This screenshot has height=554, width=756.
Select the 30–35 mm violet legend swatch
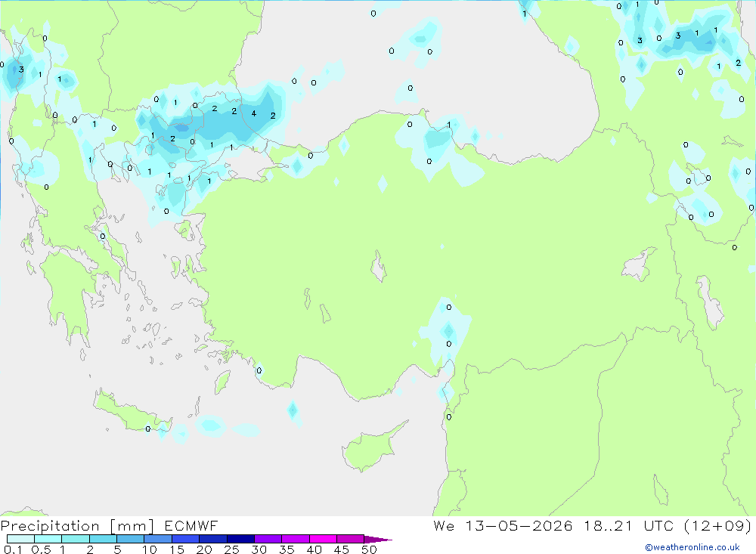(268, 539)
